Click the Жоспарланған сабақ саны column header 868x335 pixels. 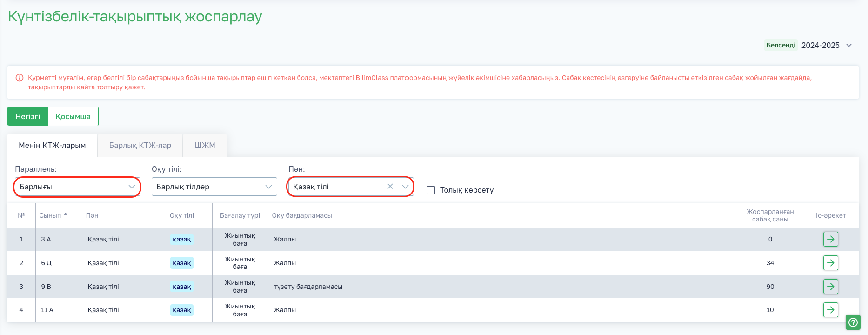tap(770, 215)
